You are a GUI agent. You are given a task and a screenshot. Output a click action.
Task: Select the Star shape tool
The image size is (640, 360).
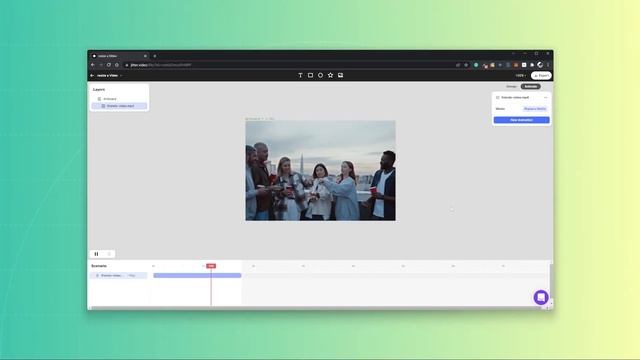[x=331, y=76]
